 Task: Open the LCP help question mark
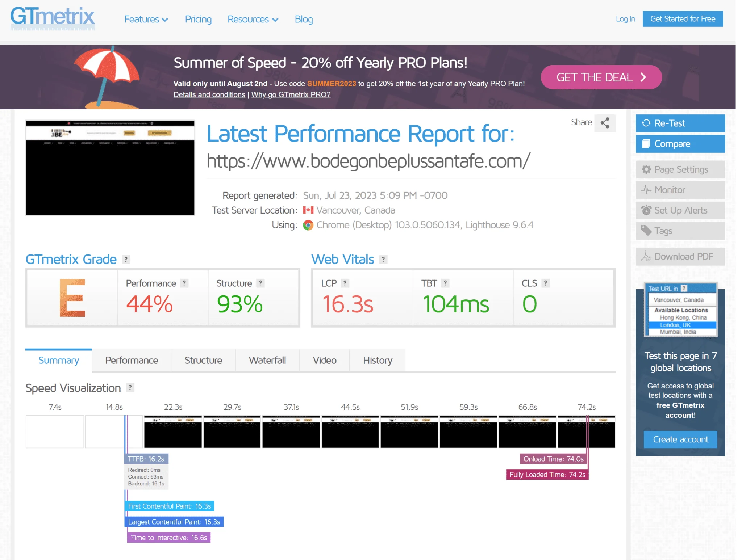[345, 283]
